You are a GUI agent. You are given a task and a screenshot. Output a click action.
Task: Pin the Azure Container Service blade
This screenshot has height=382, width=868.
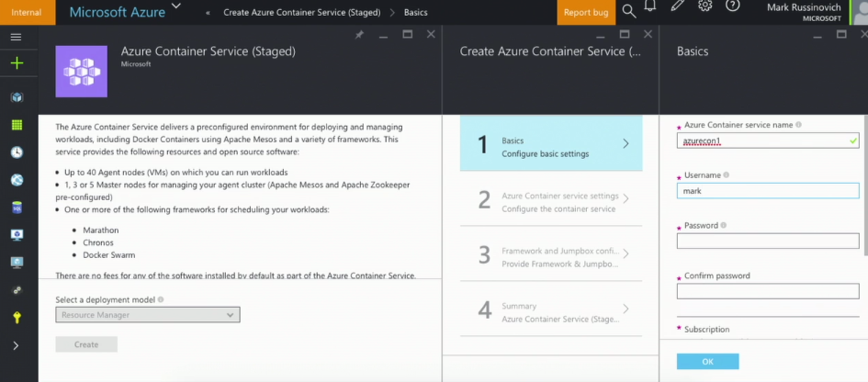click(359, 35)
